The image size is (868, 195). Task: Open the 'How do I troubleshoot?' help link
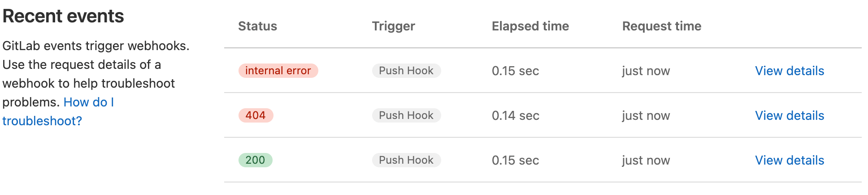pyautogui.click(x=88, y=102)
